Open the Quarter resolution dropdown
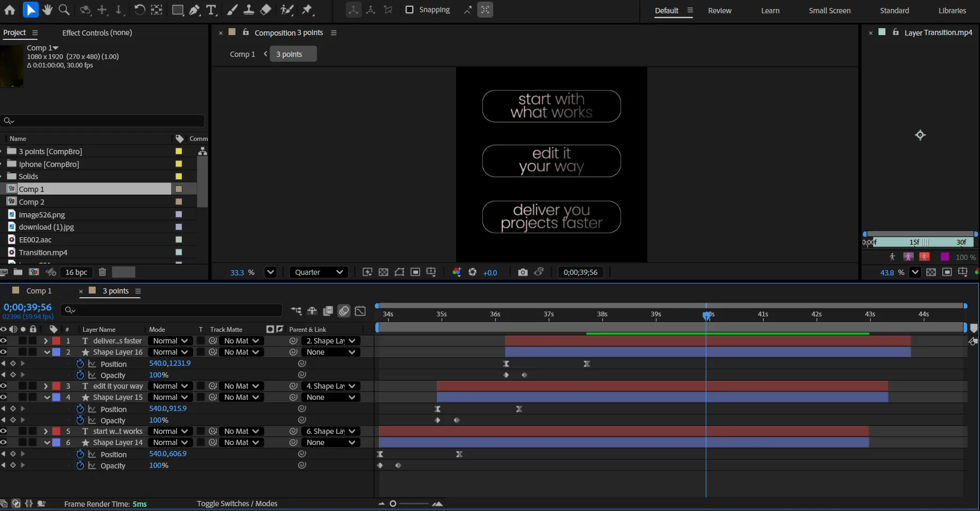This screenshot has width=980, height=511. click(x=319, y=272)
